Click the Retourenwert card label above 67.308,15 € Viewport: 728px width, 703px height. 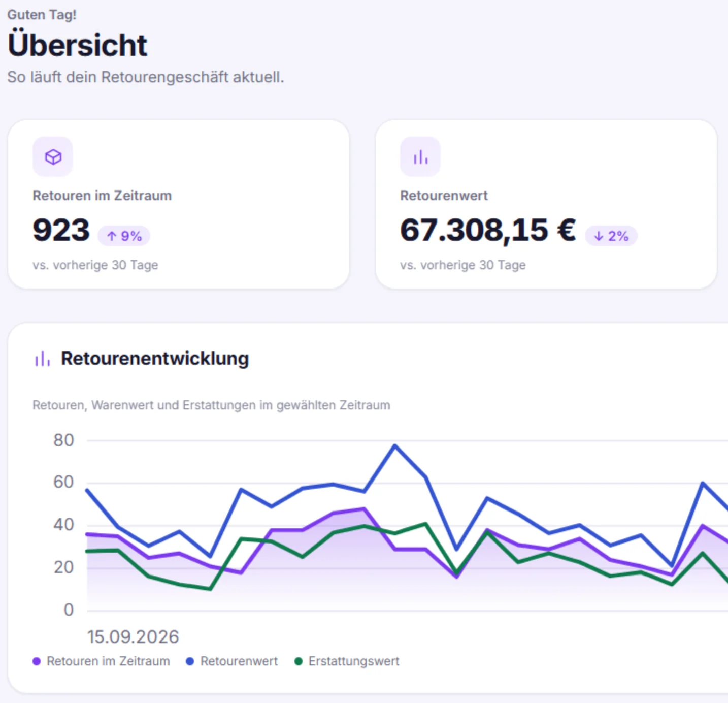click(444, 196)
